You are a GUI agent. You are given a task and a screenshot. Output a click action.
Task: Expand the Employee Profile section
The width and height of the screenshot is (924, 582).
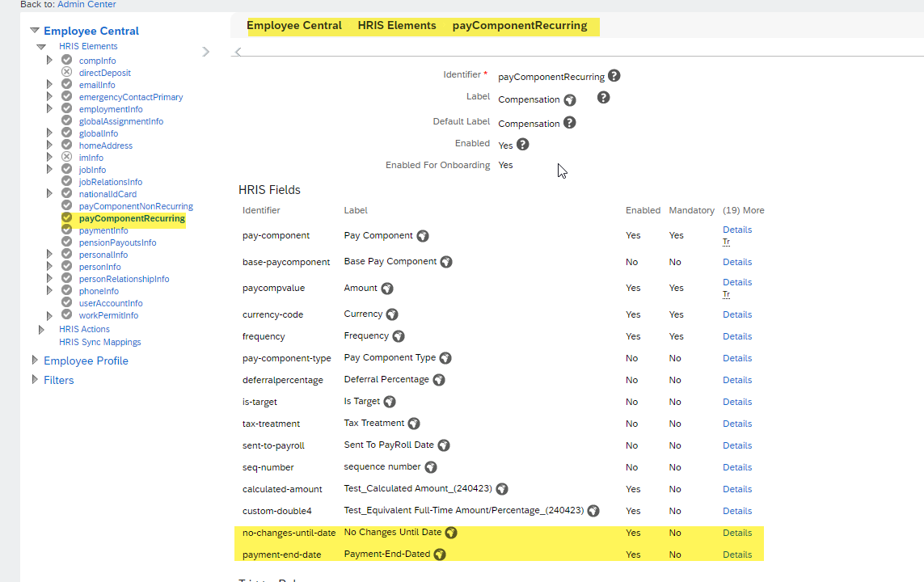tap(35, 360)
